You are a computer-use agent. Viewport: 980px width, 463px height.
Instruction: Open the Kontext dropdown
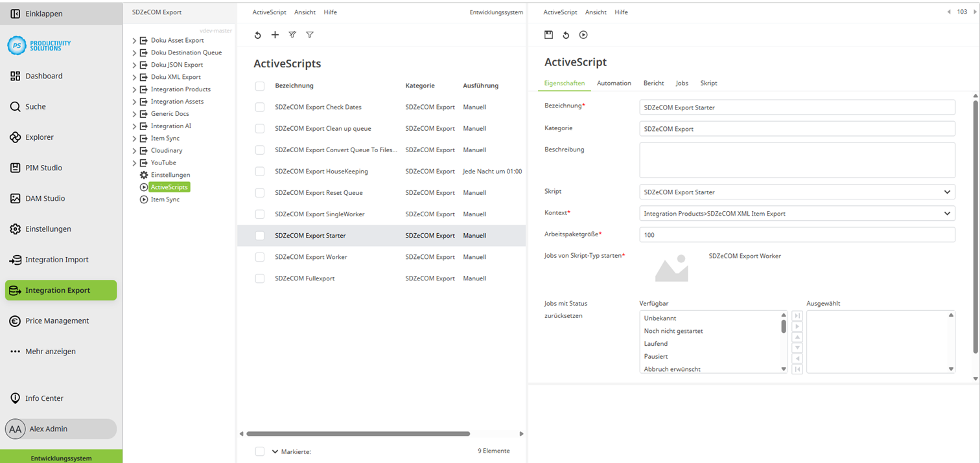tap(797, 213)
